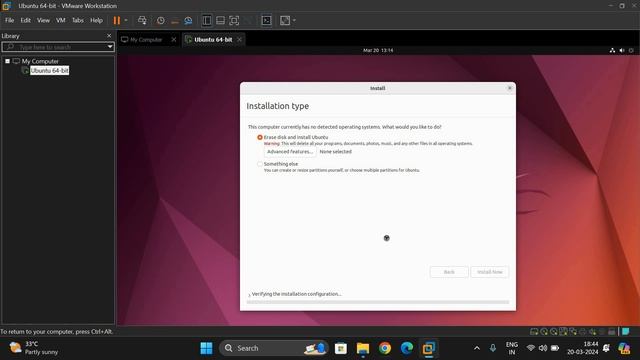The height and width of the screenshot is (360, 640).
Task: Take a snapshot of this virtual machine
Action: [161, 20]
